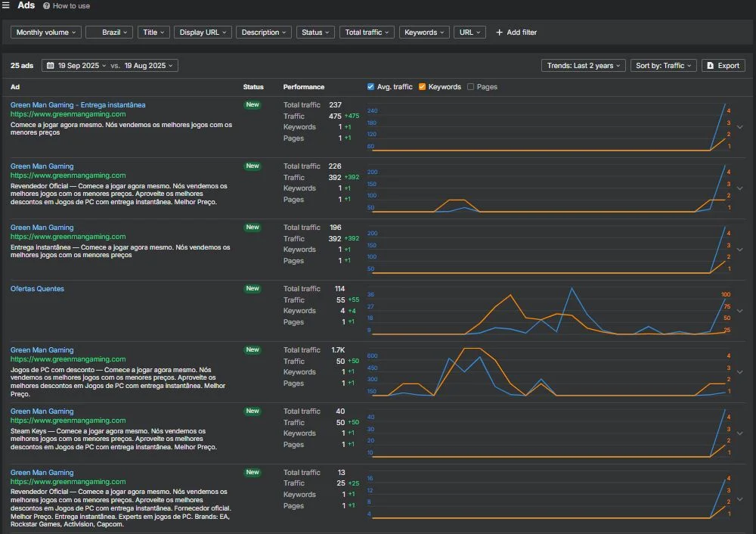Screen dimensions: 756x534
Task: Open the Sort by: Traffic dropdown
Action: tap(664, 66)
